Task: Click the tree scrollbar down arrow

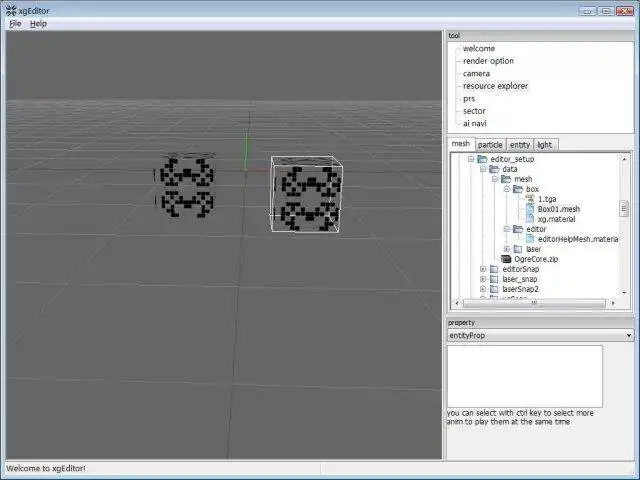Action: click(624, 293)
